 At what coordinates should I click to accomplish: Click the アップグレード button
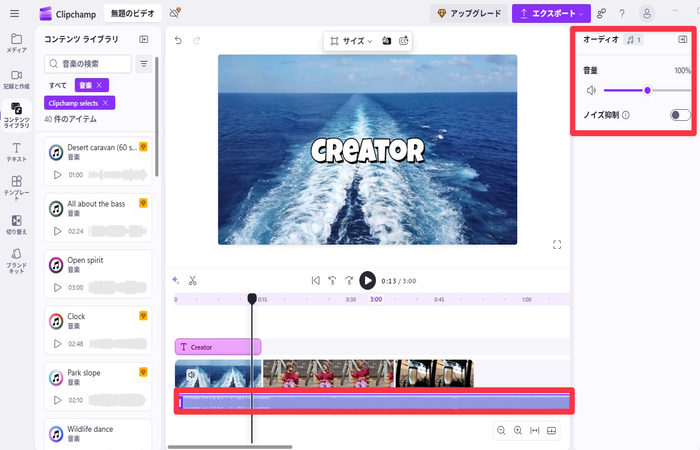[x=468, y=13]
